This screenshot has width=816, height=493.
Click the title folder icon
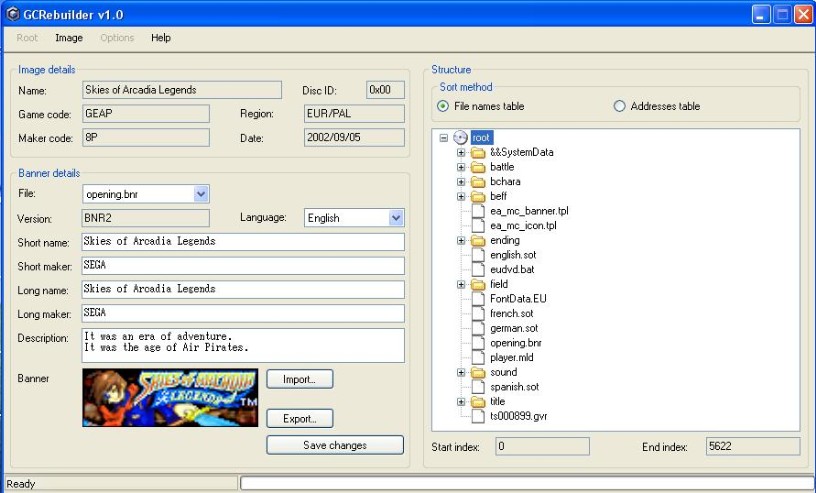(478, 401)
